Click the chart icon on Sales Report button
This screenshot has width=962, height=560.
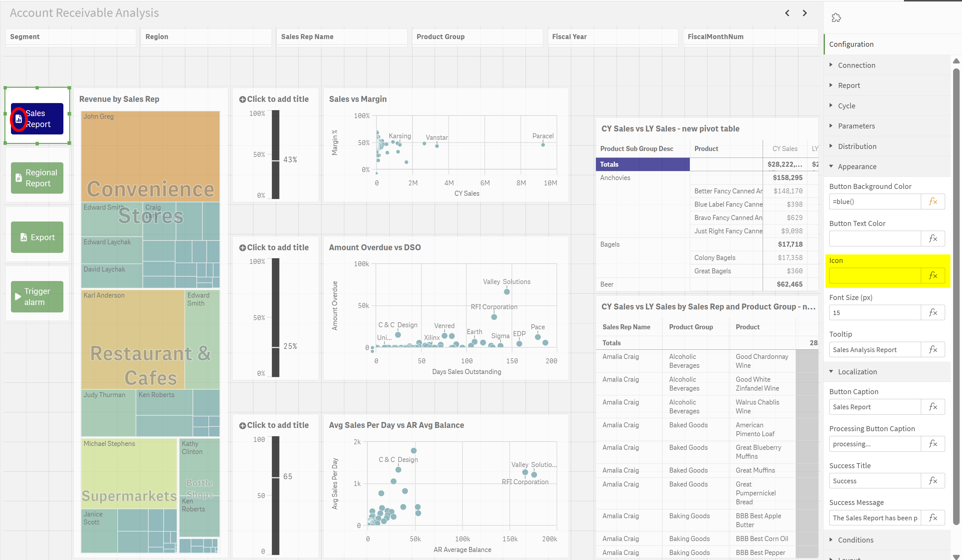[19, 119]
